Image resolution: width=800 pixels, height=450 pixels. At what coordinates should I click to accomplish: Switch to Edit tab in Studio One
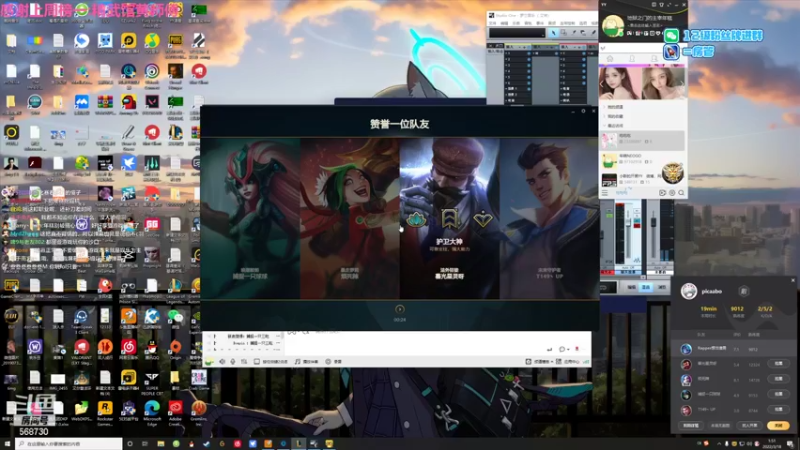(632, 287)
